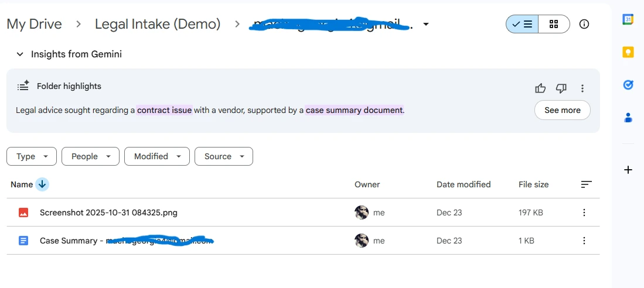Open Google Keep side panel icon
644x288 pixels.
pos(628,52)
